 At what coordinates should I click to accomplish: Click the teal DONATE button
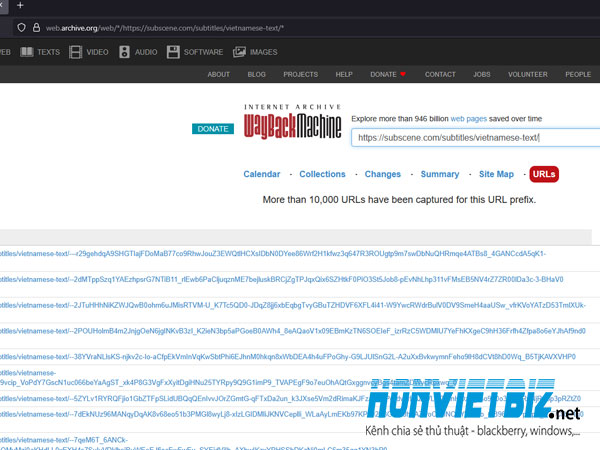coord(213,129)
